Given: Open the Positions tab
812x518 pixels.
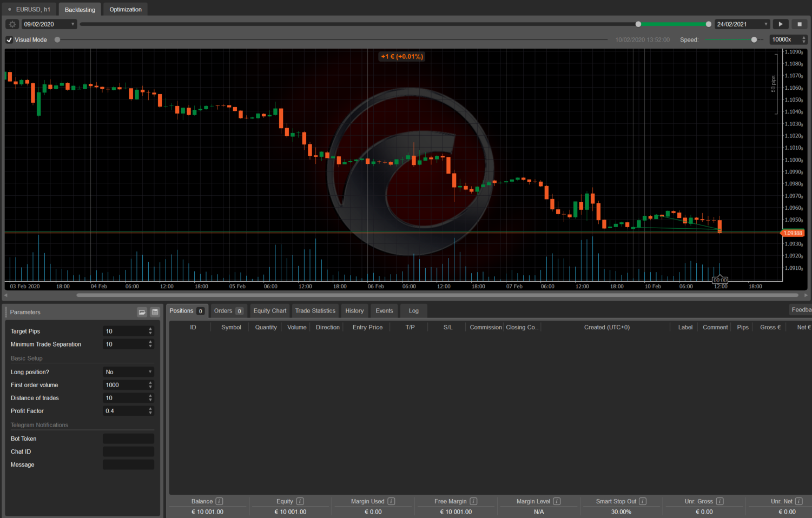Looking at the screenshot, I should 187,311.
